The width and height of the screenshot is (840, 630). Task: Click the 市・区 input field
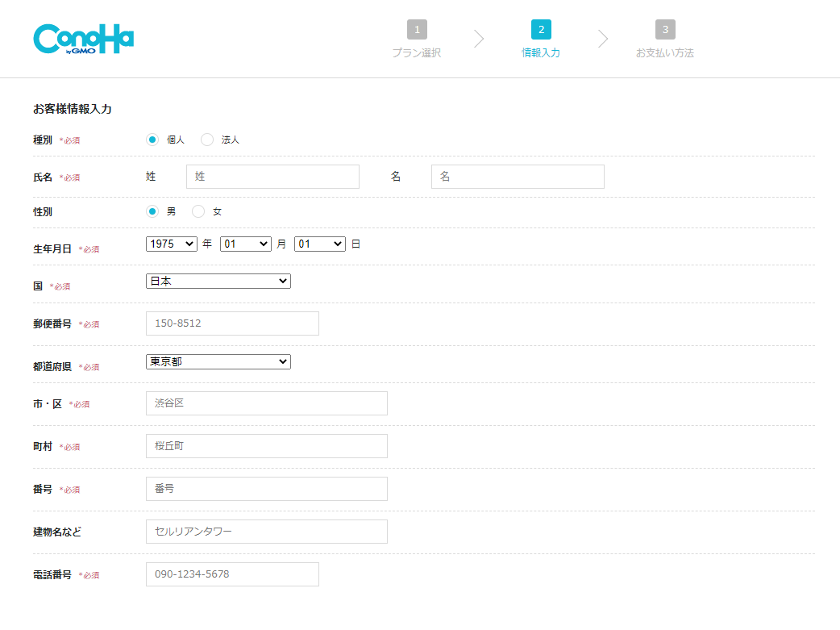pyautogui.click(x=267, y=403)
